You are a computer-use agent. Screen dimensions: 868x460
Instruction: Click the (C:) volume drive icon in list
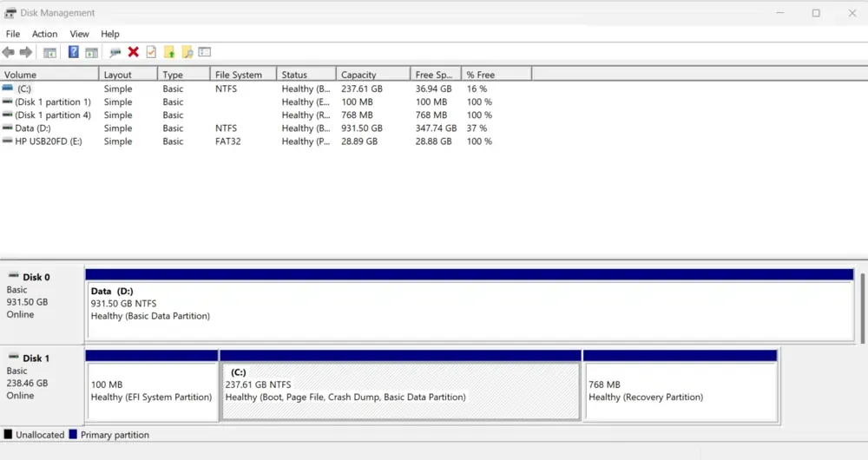(x=7, y=88)
